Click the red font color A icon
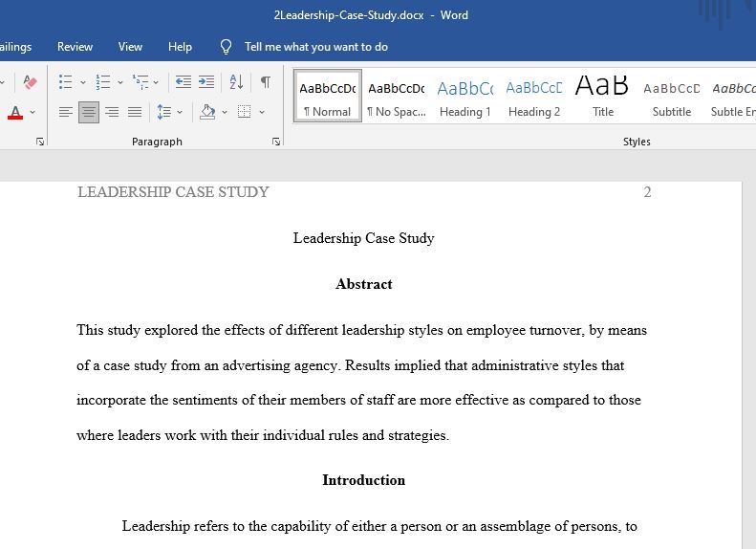756x549 pixels. [15, 113]
